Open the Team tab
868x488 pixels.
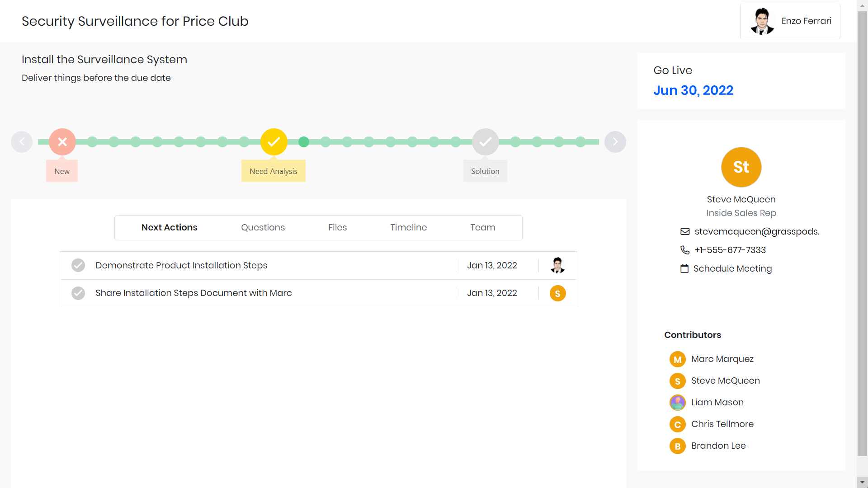[482, 227]
